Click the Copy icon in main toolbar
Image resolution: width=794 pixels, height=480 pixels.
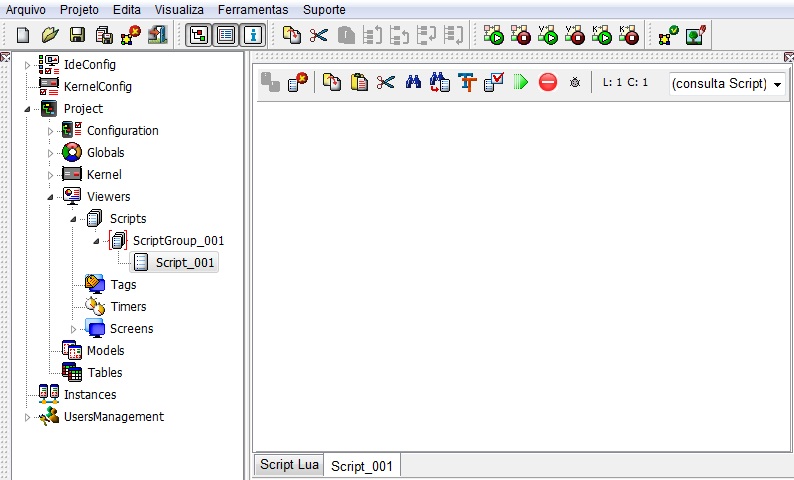[292, 35]
